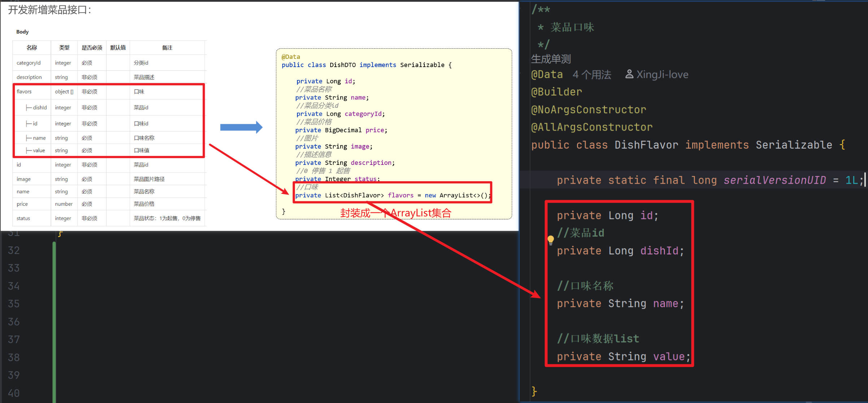The image size is (868, 403).
Task: Click ArrayList<>() in the DishDTO code
Action: pyautogui.click(x=464, y=196)
